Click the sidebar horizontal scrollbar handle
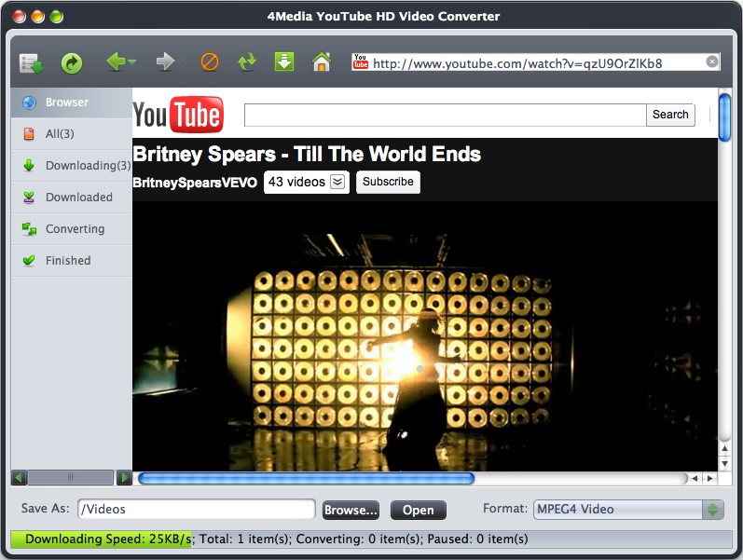Image resolution: width=743 pixels, height=560 pixels. click(71, 478)
